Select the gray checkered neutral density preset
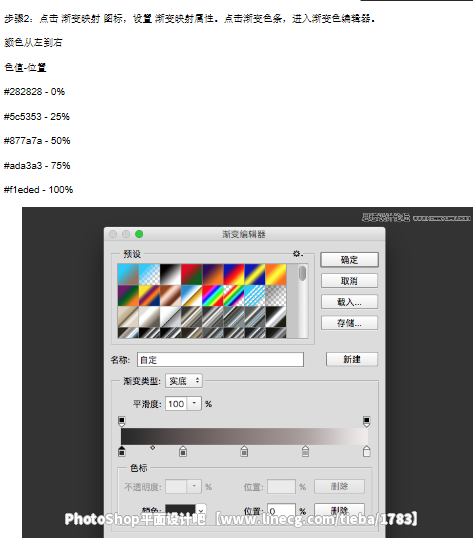Screen dimensions: 473x538 click(276, 295)
